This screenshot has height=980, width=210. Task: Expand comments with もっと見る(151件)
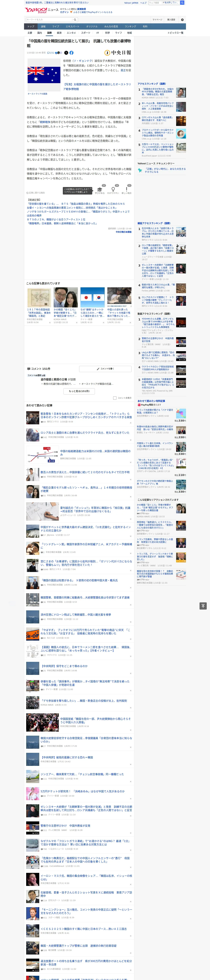(x=79, y=391)
